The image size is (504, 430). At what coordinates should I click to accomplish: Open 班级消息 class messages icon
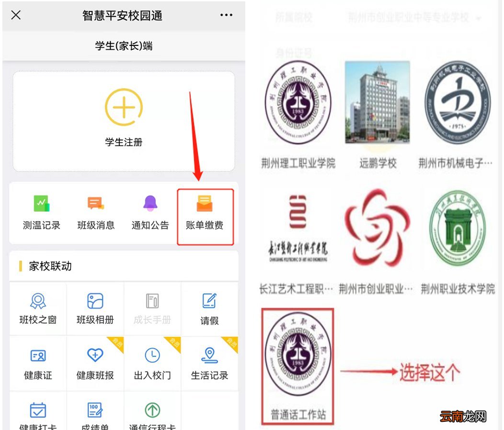pos(96,203)
